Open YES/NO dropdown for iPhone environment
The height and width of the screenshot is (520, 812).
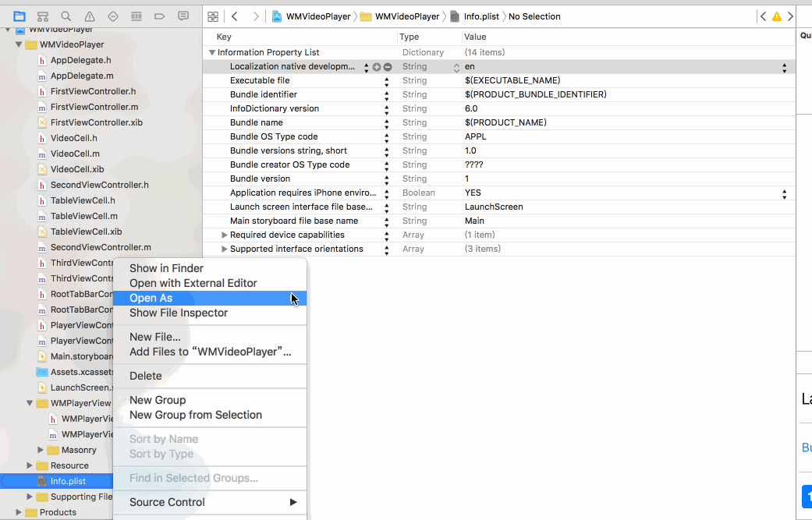pyautogui.click(x=784, y=194)
